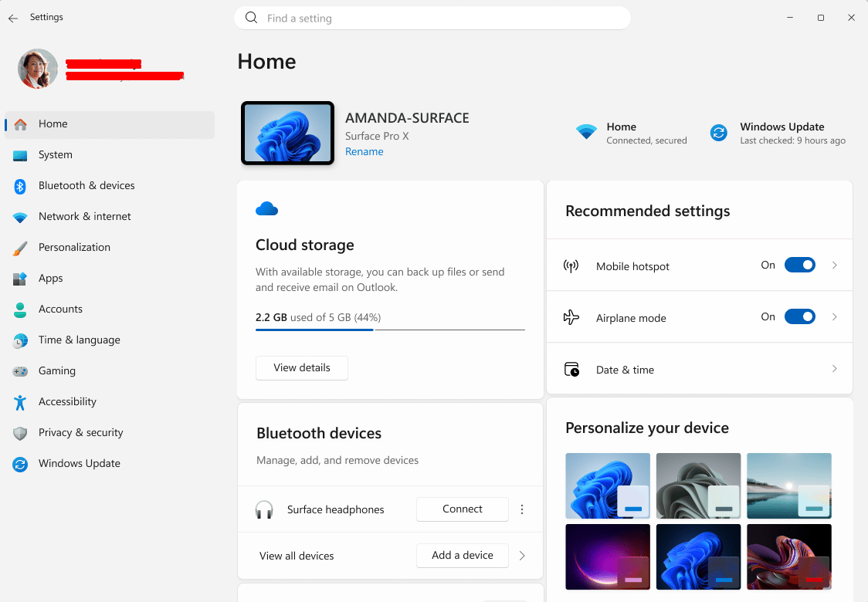Screen dimensions: 868x602
Task: Select Accounts in the sidebar
Action: pos(110,309)
